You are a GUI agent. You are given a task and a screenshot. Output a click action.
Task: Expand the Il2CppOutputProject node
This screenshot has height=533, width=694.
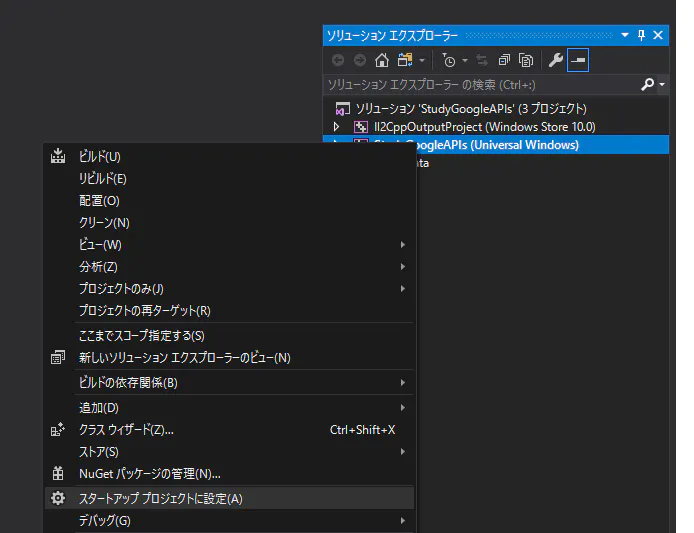click(x=336, y=127)
